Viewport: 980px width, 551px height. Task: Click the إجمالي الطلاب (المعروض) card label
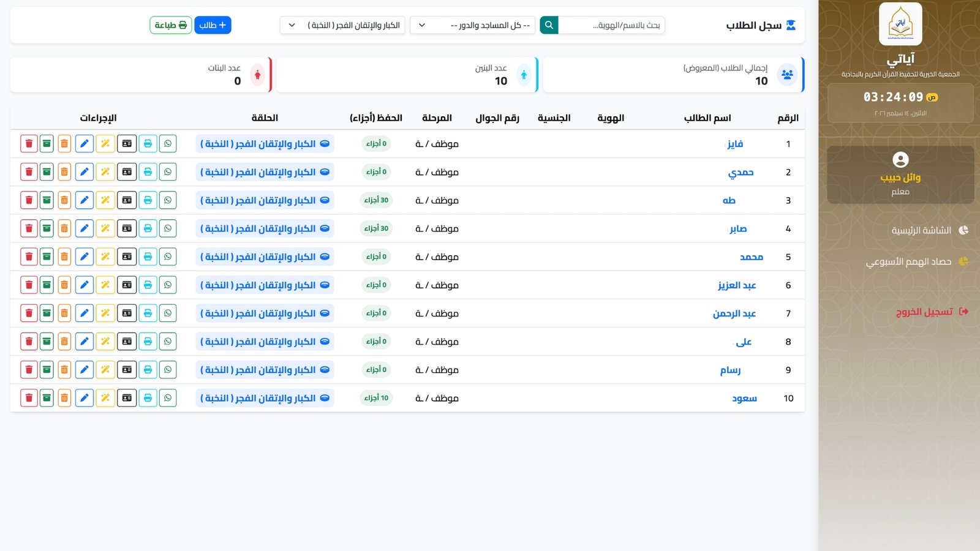coord(725,68)
